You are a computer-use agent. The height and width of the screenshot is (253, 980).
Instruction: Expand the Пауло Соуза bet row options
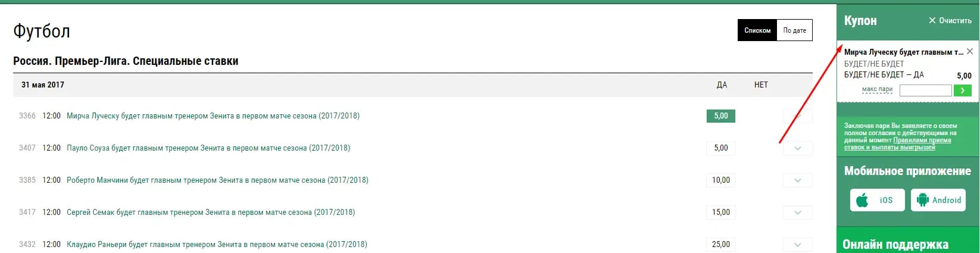click(x=798, y=148)
